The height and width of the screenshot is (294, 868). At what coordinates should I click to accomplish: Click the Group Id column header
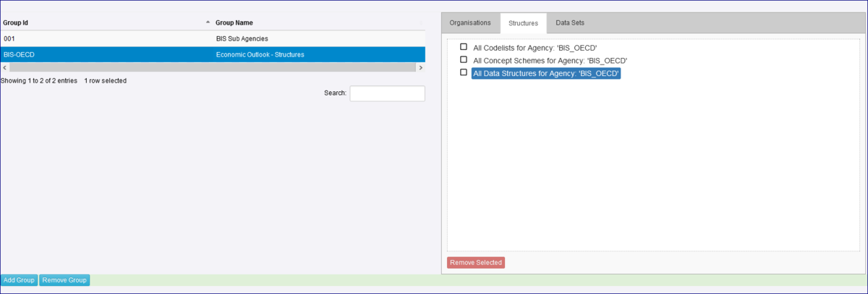click(x=16, y=23)
